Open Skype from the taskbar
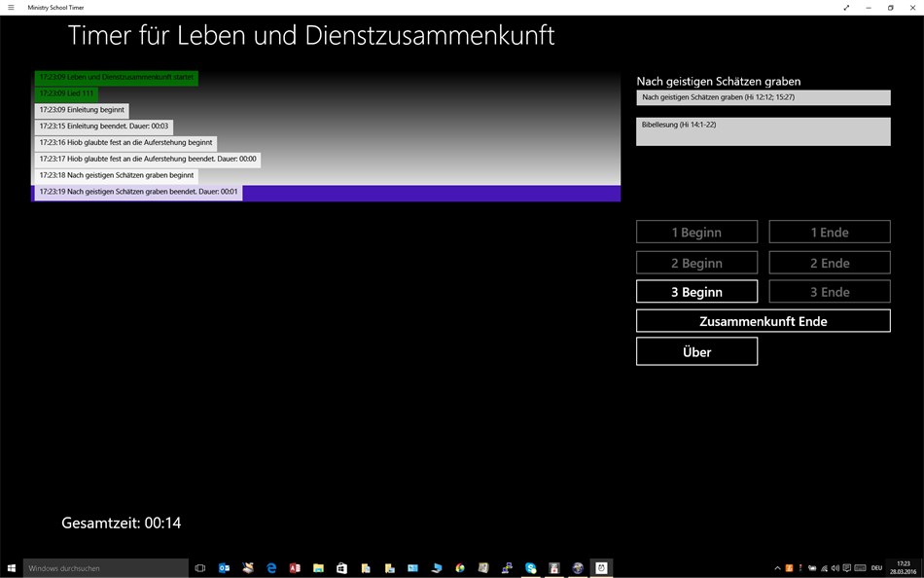Image resolution: width=924 pixels, height=578 pixels. 529,567
